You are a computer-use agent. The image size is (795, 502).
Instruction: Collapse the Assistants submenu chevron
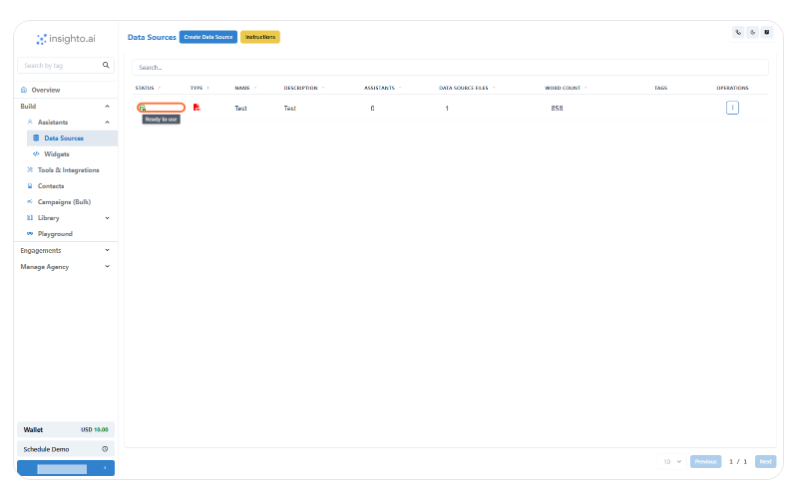point(107,122)
